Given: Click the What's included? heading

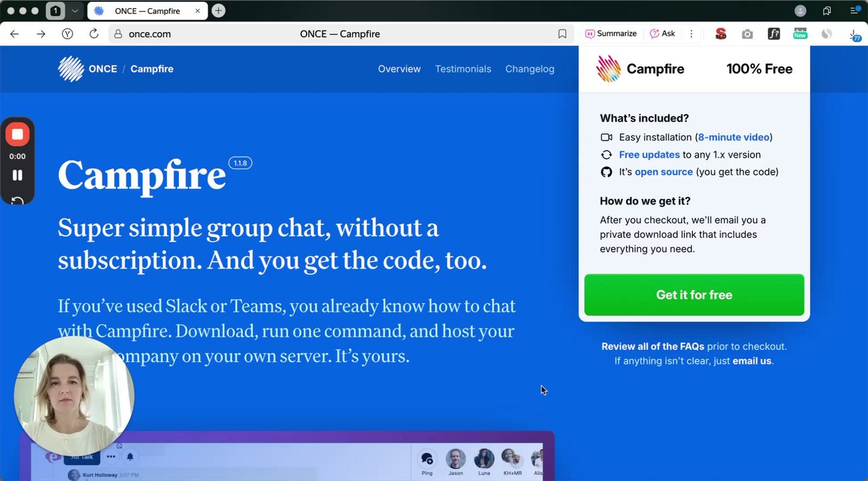Looking at the screenshot, I should pyautogui.click(x=644, y=118).
